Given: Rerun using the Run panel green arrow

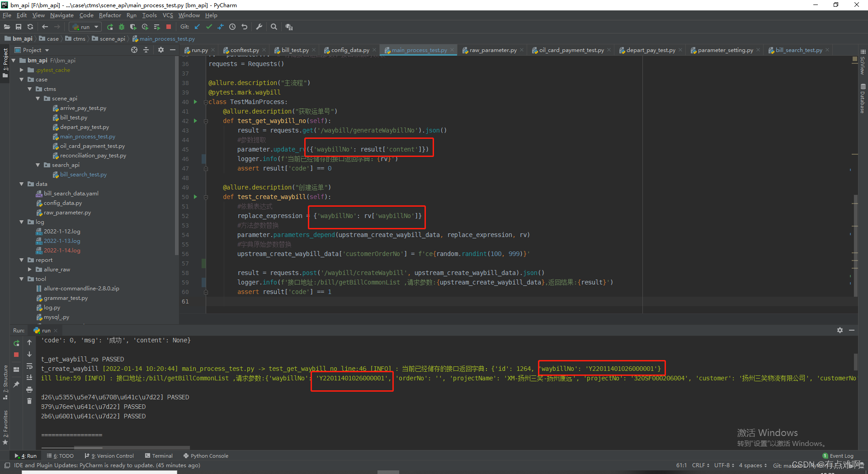Looking at the screenshot, I should point(17,343).
